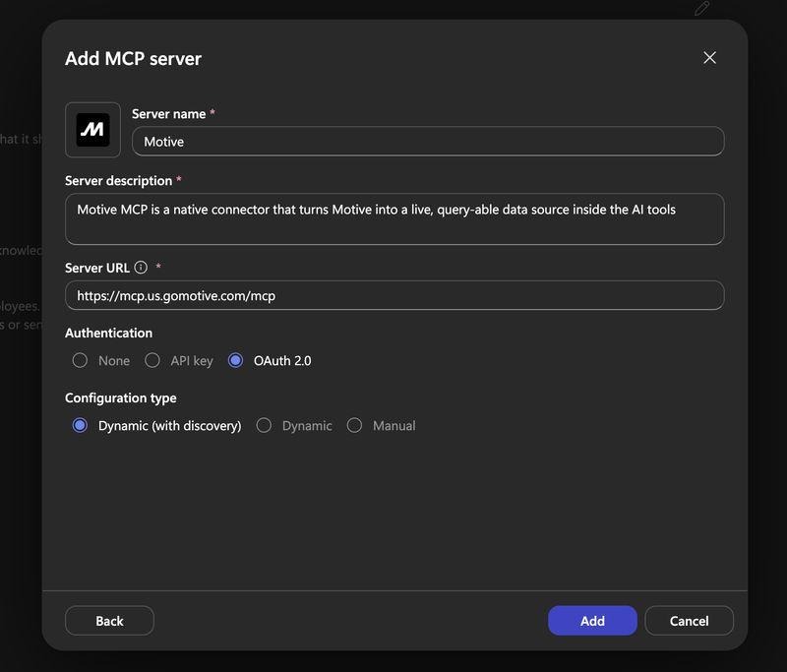Close the Add MCP server dialog
Screen dimensions: 787x672
pyautogui.click(x=709, y=58)
